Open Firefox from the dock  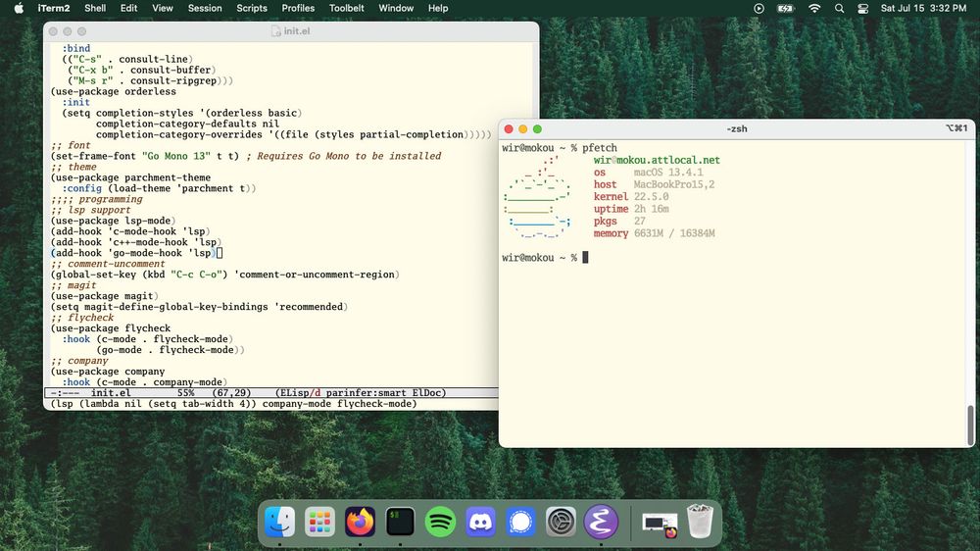tap(361, 522)
